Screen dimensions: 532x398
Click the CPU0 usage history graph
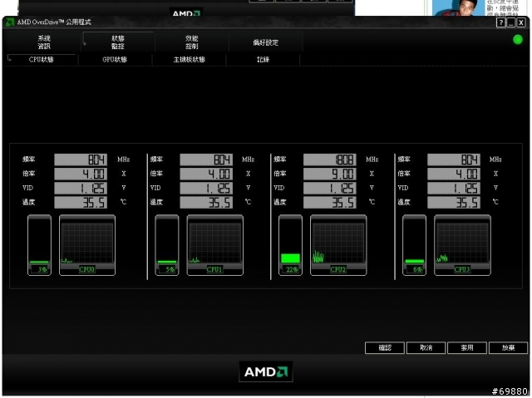tap(87, 245)
